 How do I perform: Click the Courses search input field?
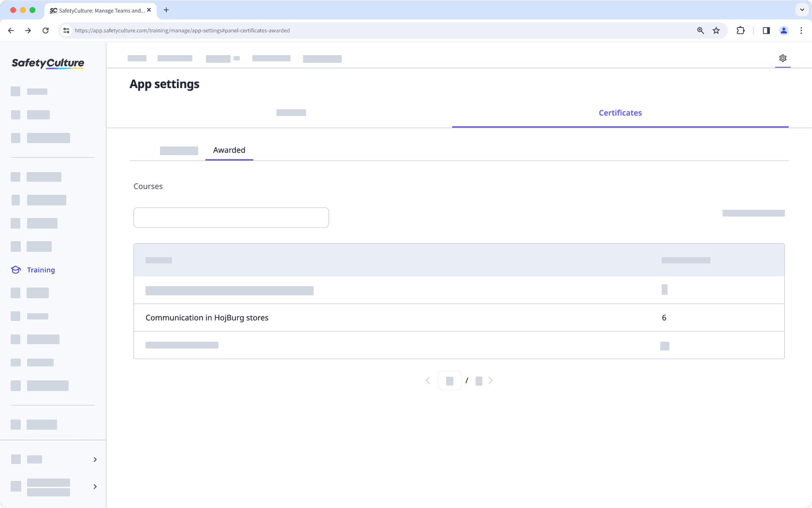(231, 218)
